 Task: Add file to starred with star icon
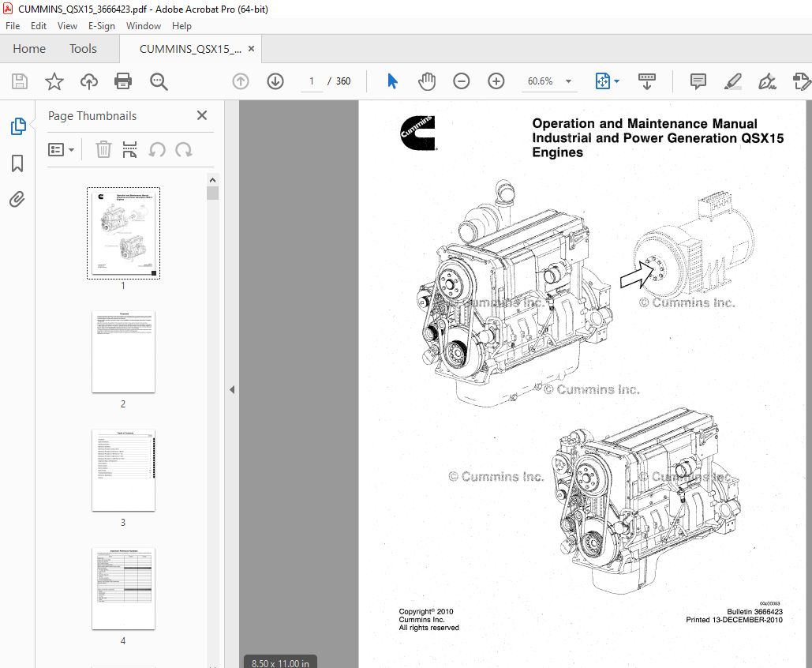54,81
